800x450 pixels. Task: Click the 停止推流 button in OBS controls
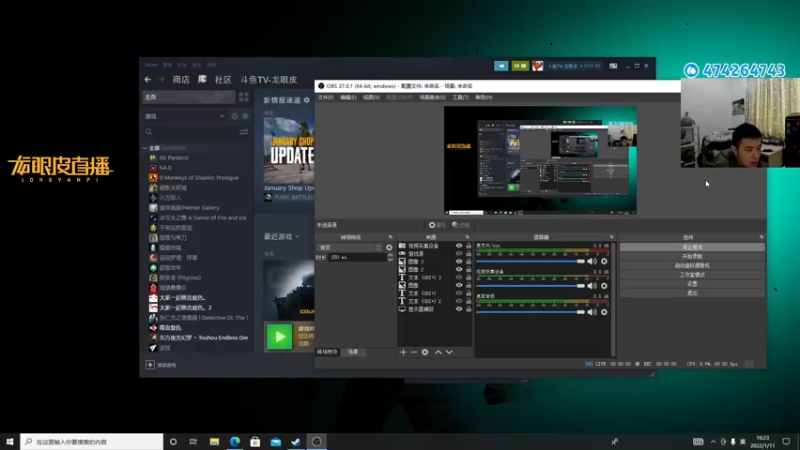point(692,247)
